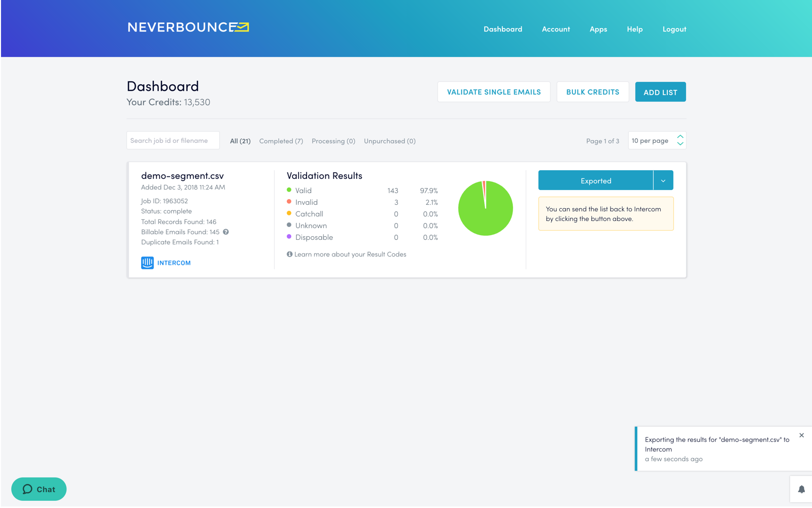Click the Intercom icon under demo-segment.csv
The image size is (812, 508).
pos(147,263)
